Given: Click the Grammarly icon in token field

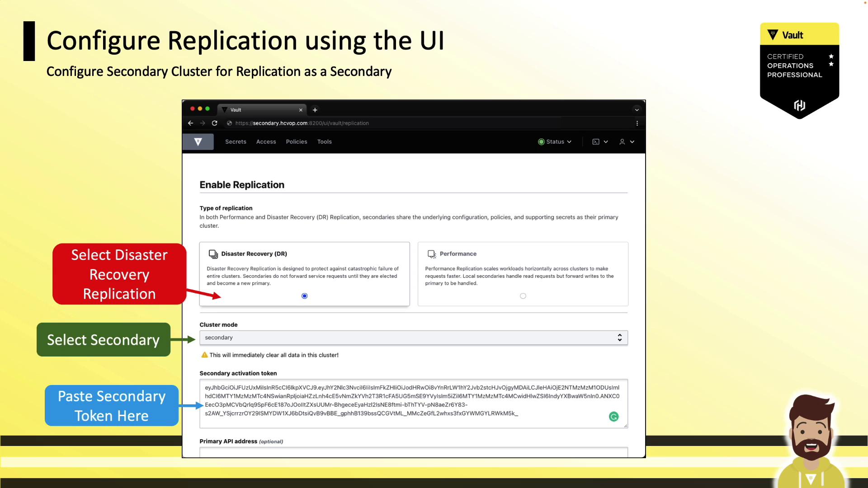Looking at the screenshot, I should (613, 417).
